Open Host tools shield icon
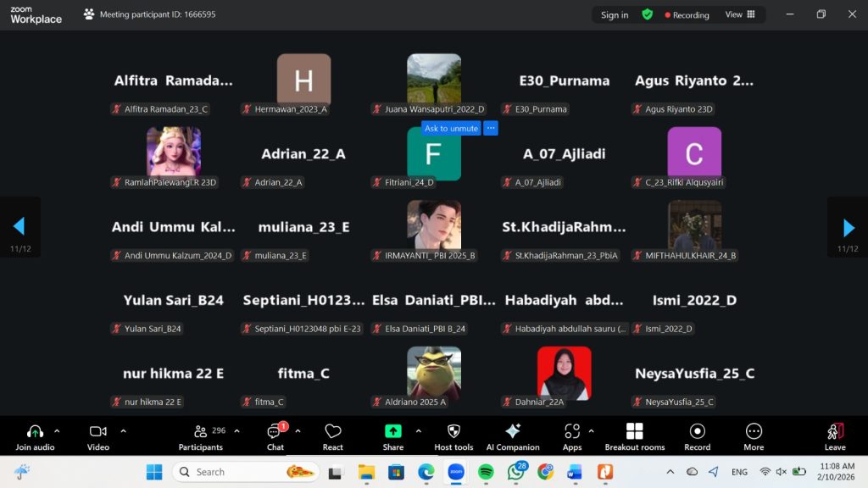This screenshot has width=868, height=488. click(453, 437)
